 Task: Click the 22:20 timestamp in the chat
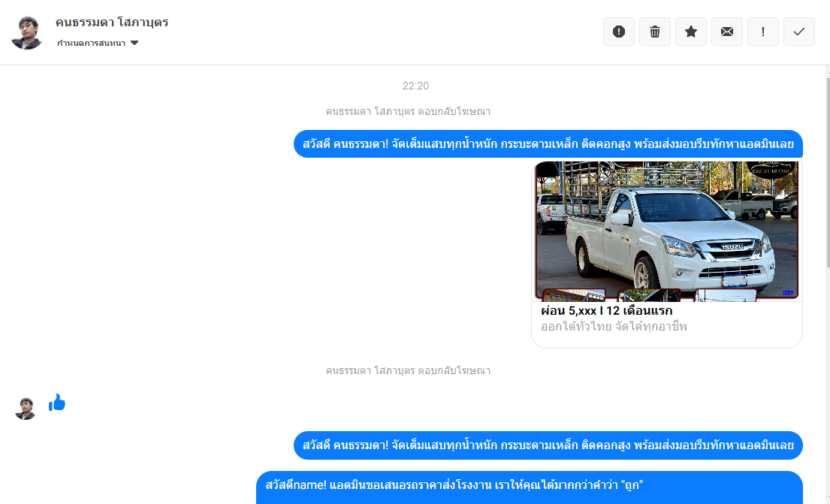click(415, 86)
